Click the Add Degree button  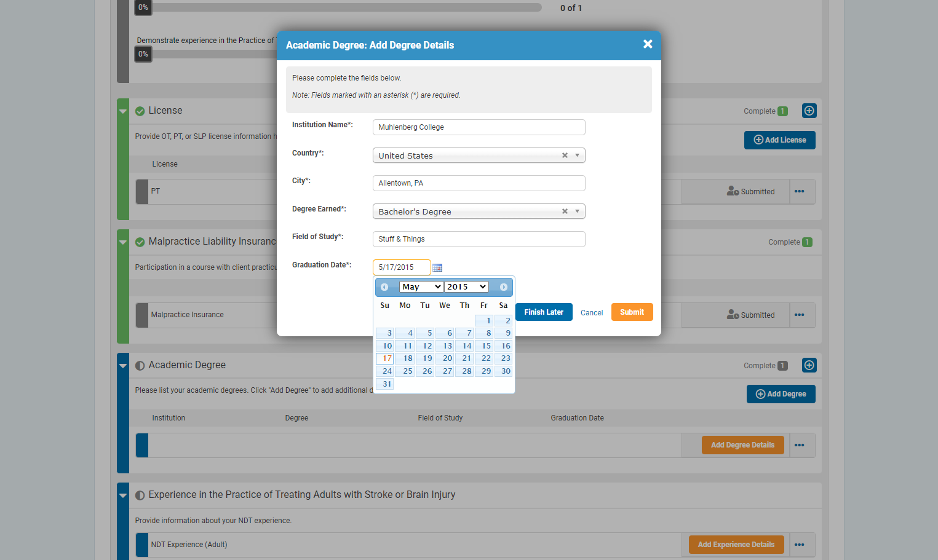(781, 394)
